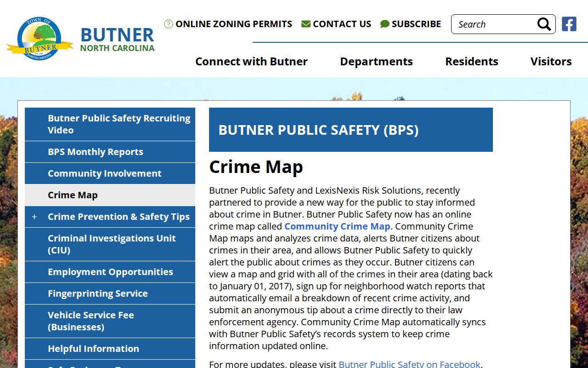588x368 pixels.
Task: Open the Facebook page icon
Action: pos(569,24)
